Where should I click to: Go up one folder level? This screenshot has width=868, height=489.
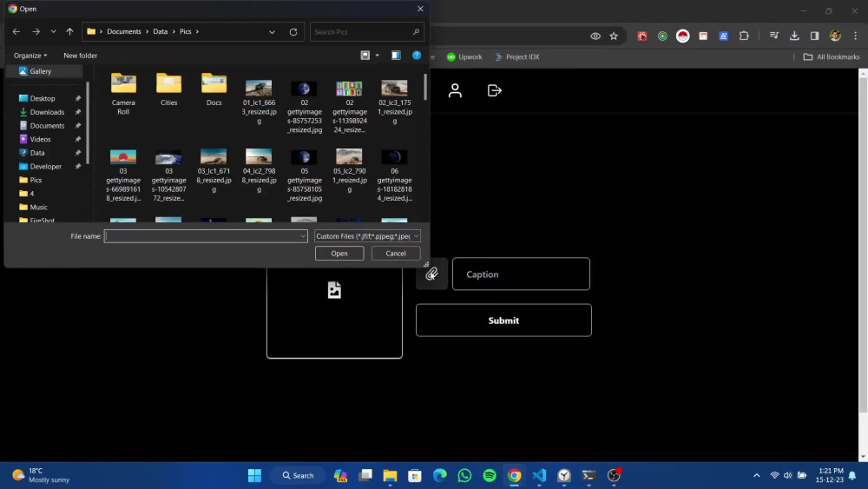69,31
